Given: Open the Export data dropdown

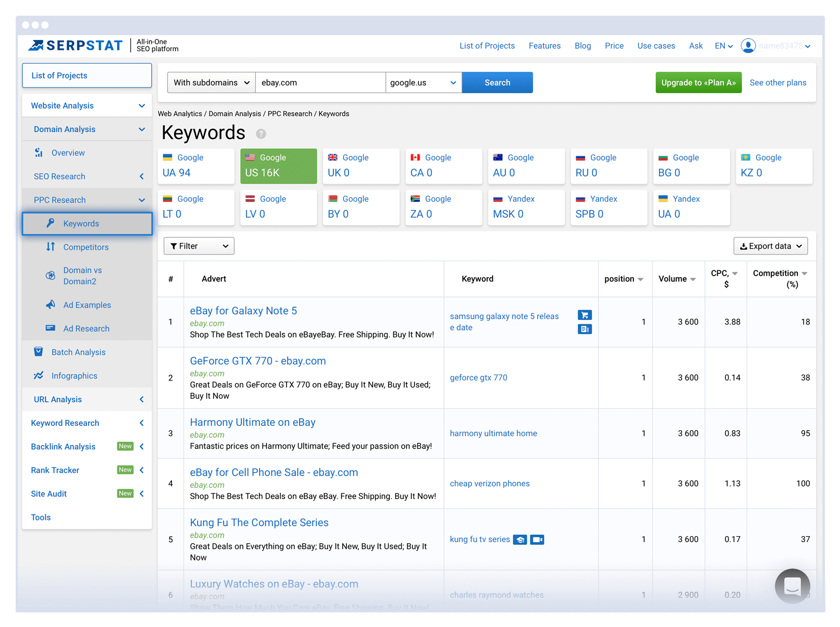Looking at the screenshot, I should pos(771,246).
